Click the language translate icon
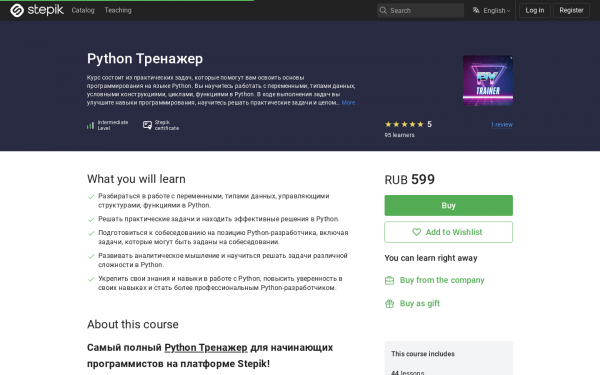The width and height of the screenshot is (600, 375). click(x=476, y=10)
